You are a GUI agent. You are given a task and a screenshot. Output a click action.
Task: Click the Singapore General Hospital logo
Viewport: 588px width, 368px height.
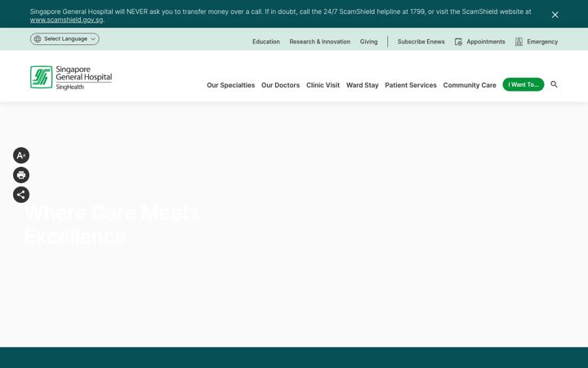tap(71, 78)
